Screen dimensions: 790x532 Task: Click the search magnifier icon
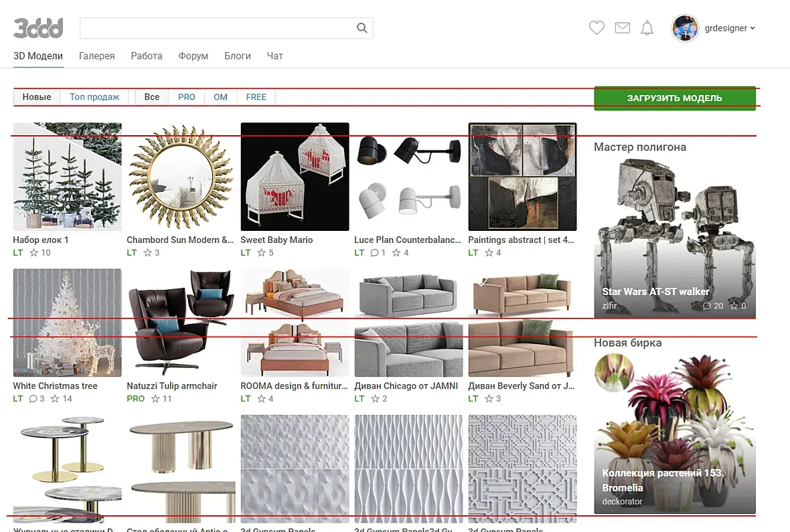click(x=362, y=28)
